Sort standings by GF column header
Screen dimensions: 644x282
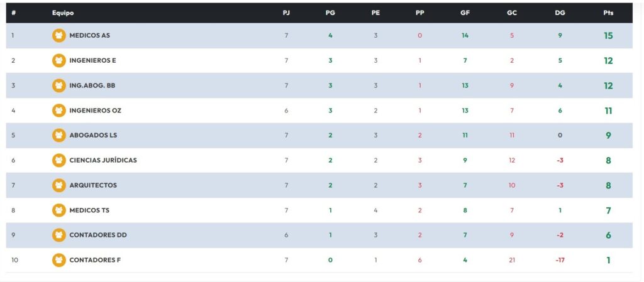[x=465, y=13]
